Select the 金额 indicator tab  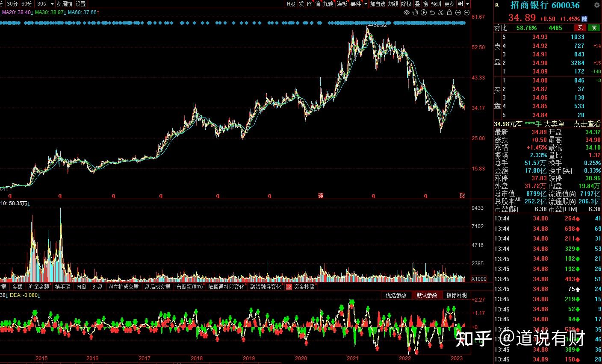coord(18,287)
